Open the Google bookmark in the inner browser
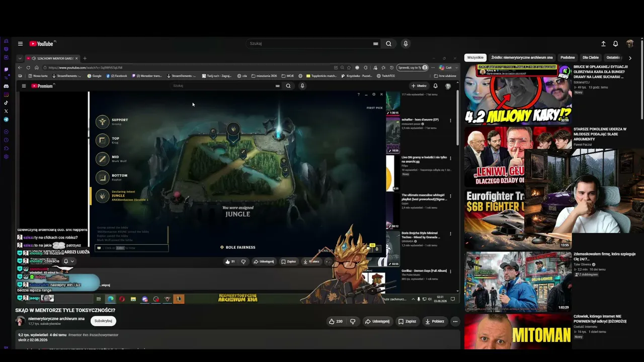 tap(95, 76)
